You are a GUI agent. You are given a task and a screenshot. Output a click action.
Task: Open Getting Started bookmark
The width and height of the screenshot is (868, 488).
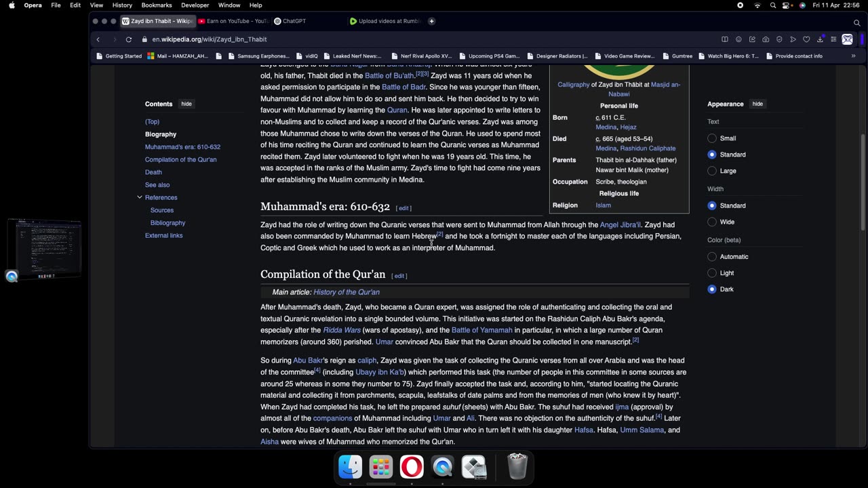click(x=119, y=56)
